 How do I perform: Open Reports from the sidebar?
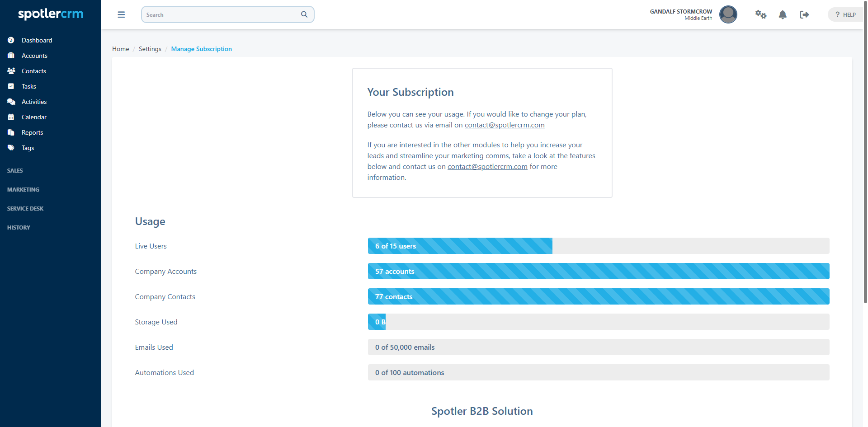(x=32, y=132)
